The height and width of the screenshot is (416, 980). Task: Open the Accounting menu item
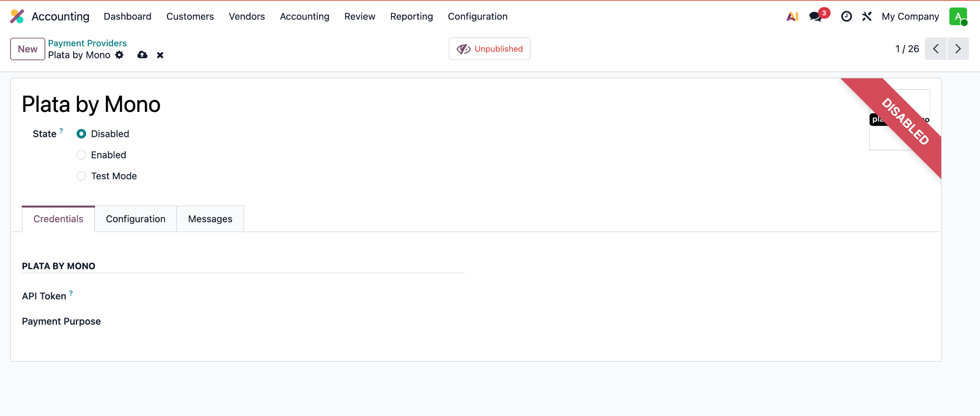click(305, 16)
